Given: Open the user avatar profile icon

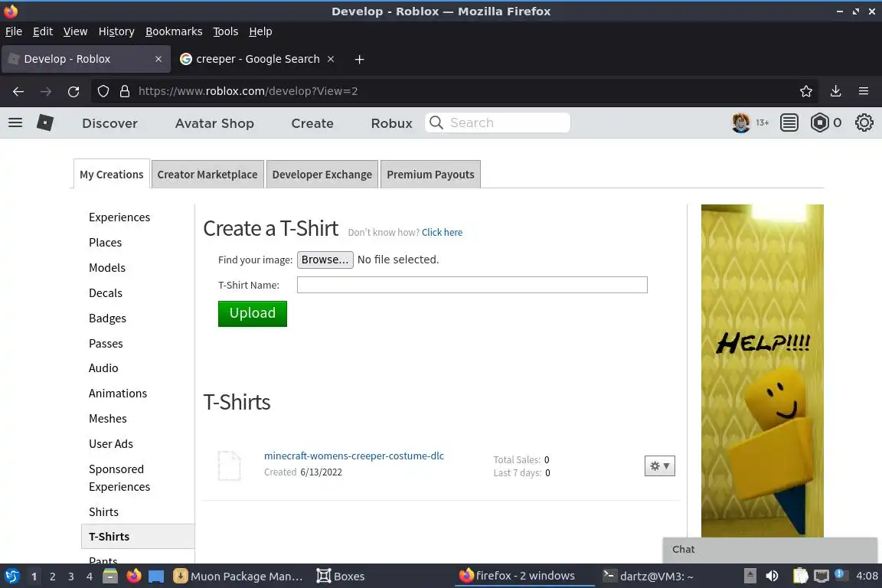Looking at the screenshot, I should [x=741, y=122].
